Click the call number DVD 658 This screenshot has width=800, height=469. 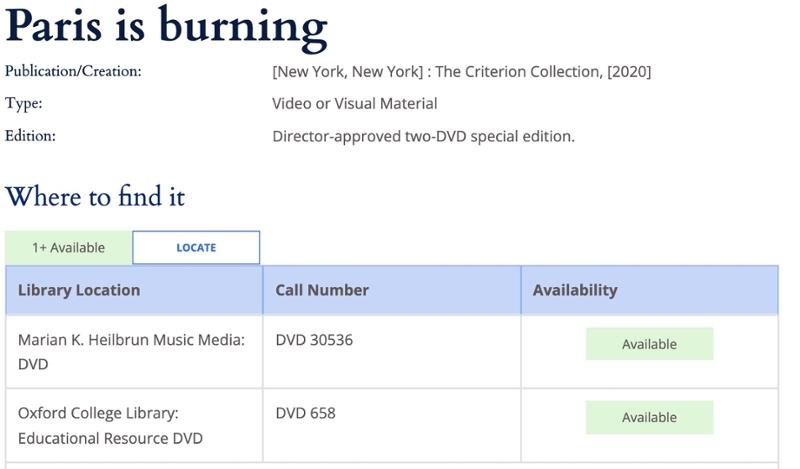306,413
